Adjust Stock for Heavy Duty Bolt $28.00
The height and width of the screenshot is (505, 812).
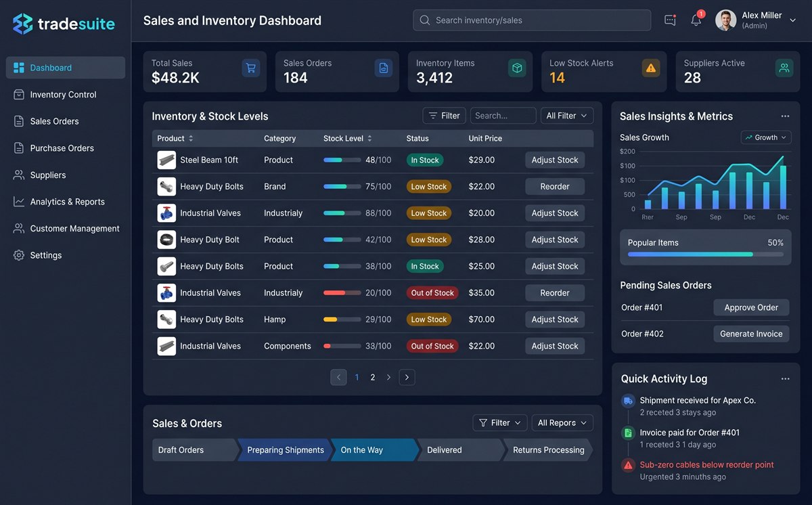[x=555, y=240]
